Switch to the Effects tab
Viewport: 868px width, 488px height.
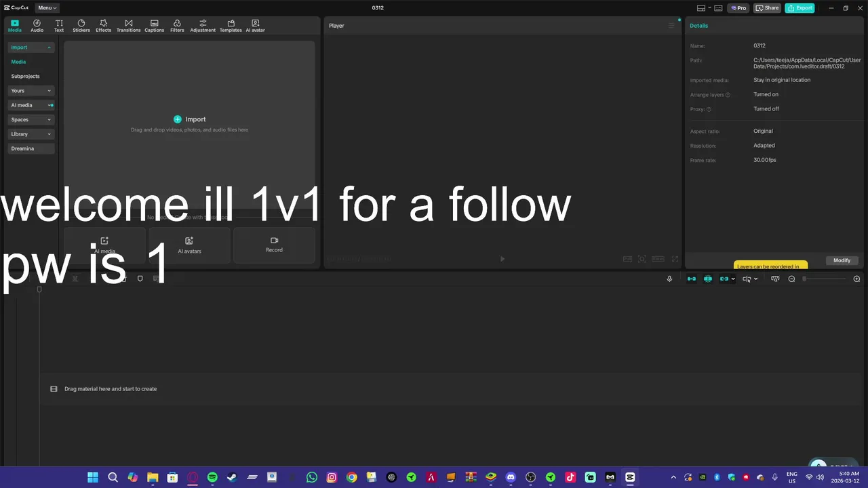103,26
